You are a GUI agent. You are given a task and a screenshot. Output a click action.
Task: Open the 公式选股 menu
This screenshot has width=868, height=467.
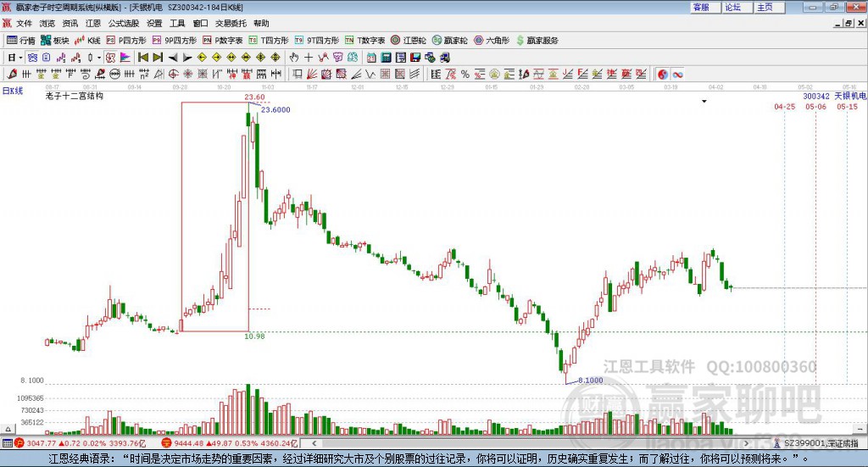124,23
